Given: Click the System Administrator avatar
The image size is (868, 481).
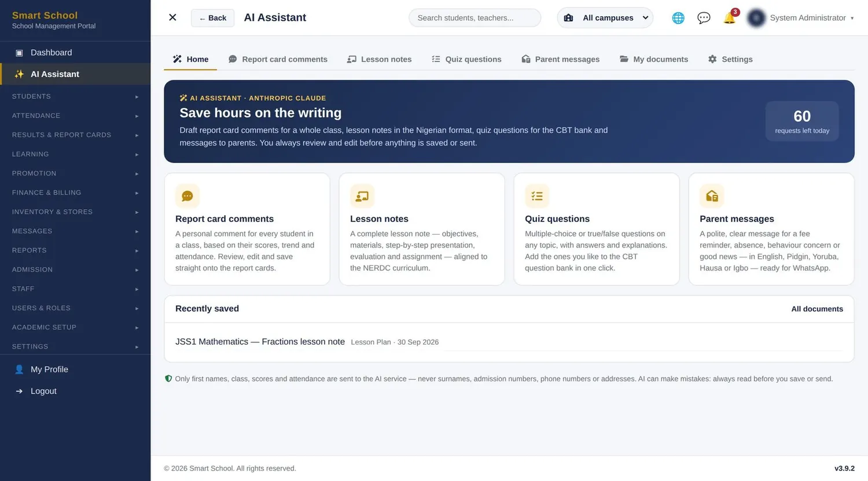Looking at the screenshot, I should tap(756, 18).
